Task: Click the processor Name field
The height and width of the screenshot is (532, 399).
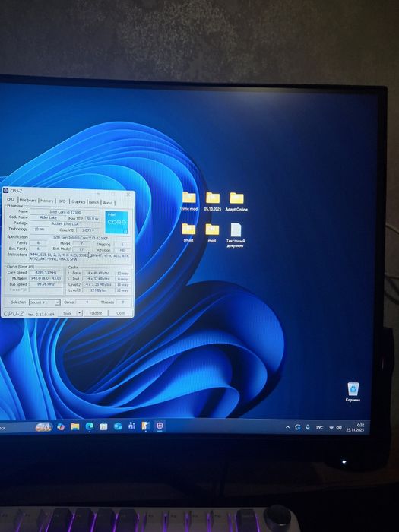Action: tap(65, 212)
